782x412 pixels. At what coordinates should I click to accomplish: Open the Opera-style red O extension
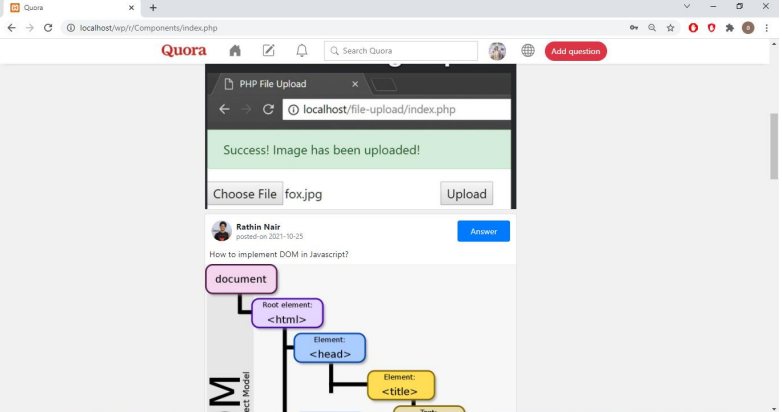tap(693, 28)
